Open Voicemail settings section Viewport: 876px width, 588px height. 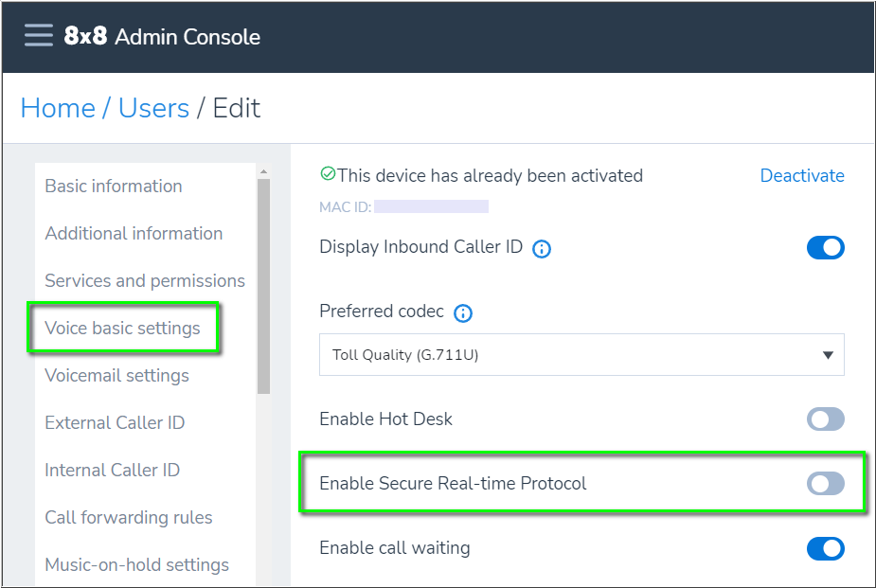116,375
